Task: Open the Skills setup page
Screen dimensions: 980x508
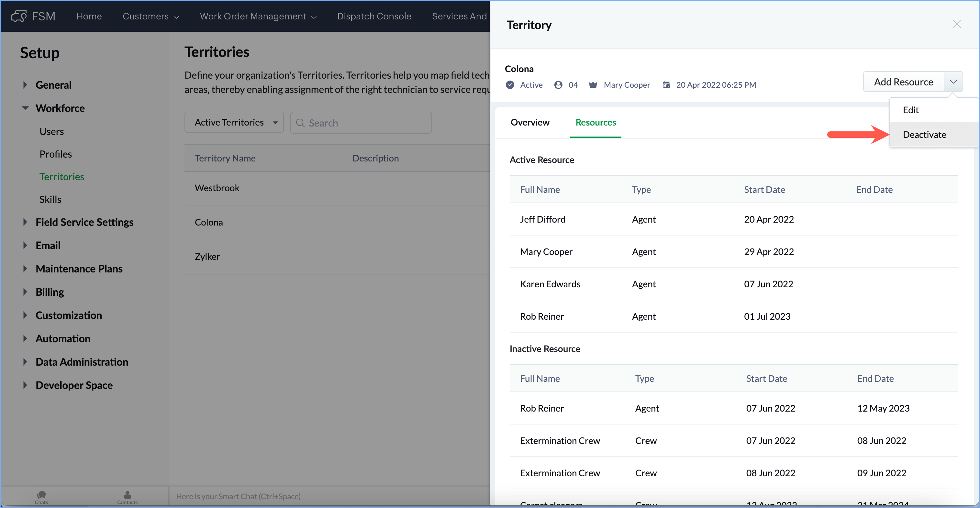Action: pyautogui.click(x=50, y=199)
